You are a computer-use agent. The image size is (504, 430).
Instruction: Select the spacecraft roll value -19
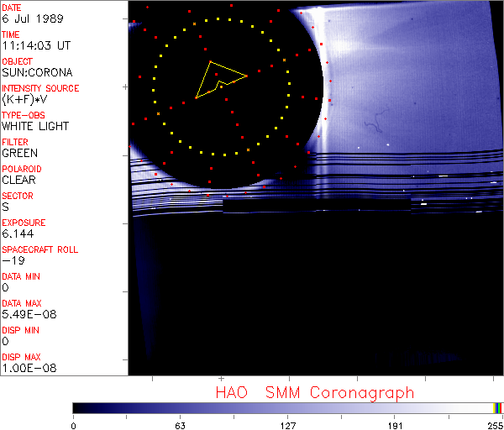(12, 260)
